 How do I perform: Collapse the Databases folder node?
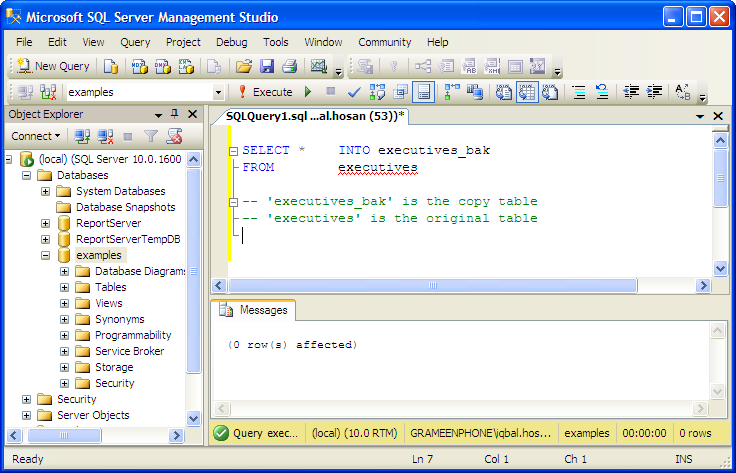point(26,175)
